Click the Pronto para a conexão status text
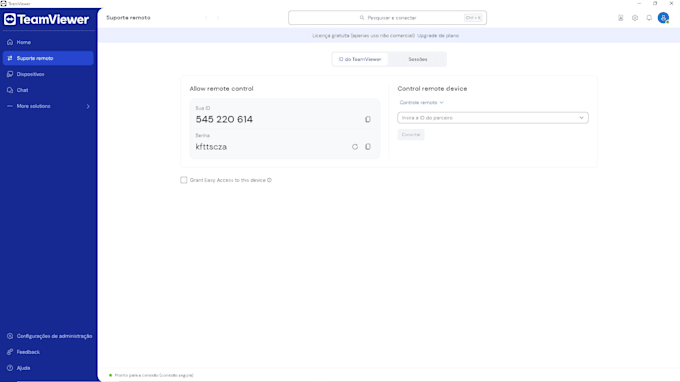 (154, 375)
